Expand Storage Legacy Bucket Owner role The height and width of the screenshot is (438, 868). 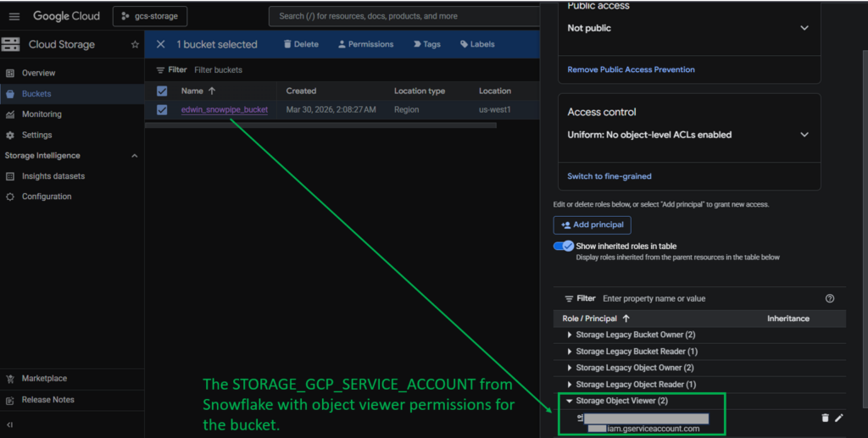point(569,335)
